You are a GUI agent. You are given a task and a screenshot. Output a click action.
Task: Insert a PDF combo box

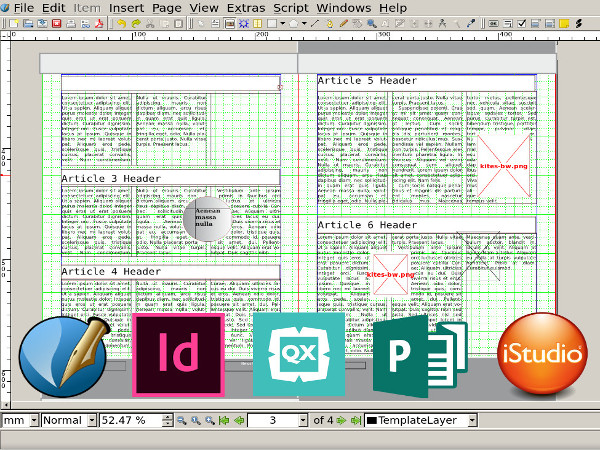[x=536, y=24]
